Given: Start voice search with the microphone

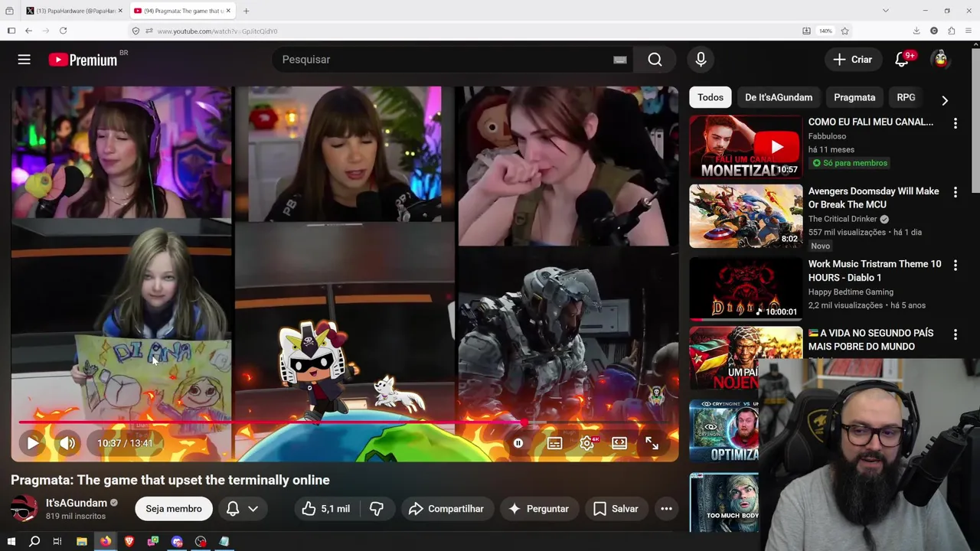Looking at the screenshot, I should pos(701,60).
